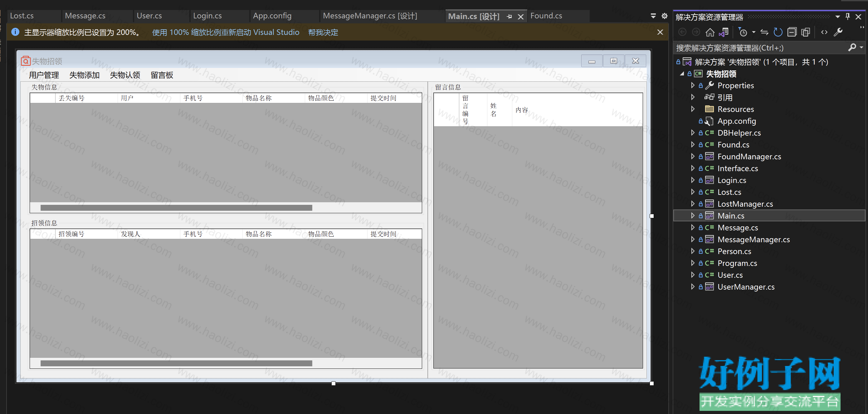Refresh the Solution Explorer
Viewport: 868px width, 414px height.
click(x=778, y=32)
